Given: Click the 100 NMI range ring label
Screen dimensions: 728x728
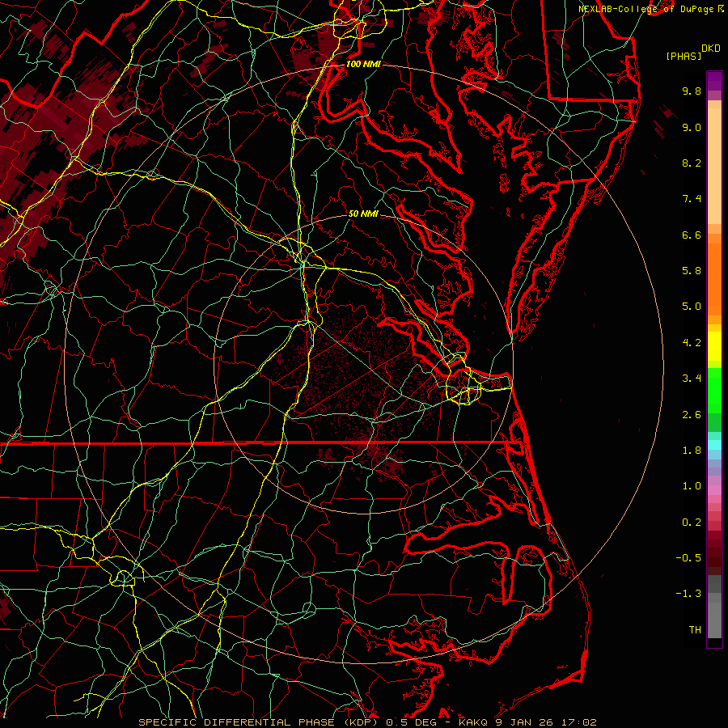Looking at the screenshot, I should pos(363,64).
